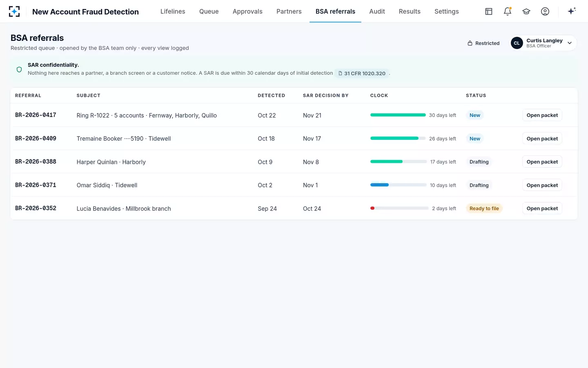This screenshot has height=368, width=588.
Task: Click the Detected column header
Action: [x=271, y=95]
